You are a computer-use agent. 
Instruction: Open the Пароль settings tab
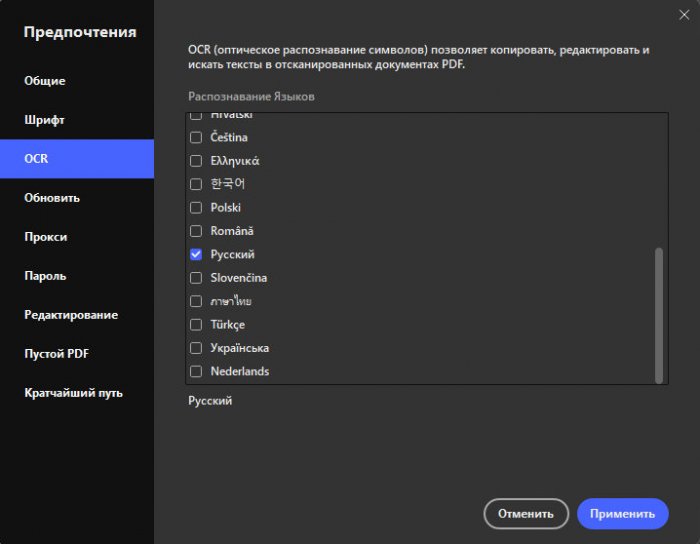tap(46, 276)
